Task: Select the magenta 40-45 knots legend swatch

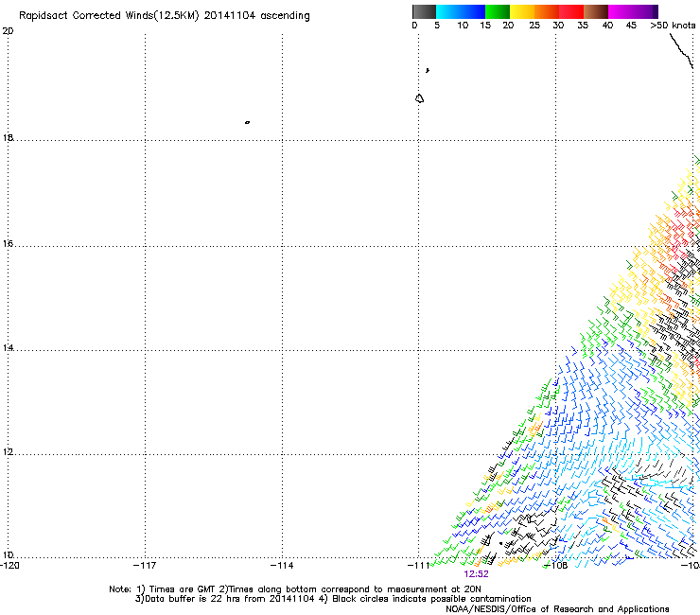Action: click(621, 11)
